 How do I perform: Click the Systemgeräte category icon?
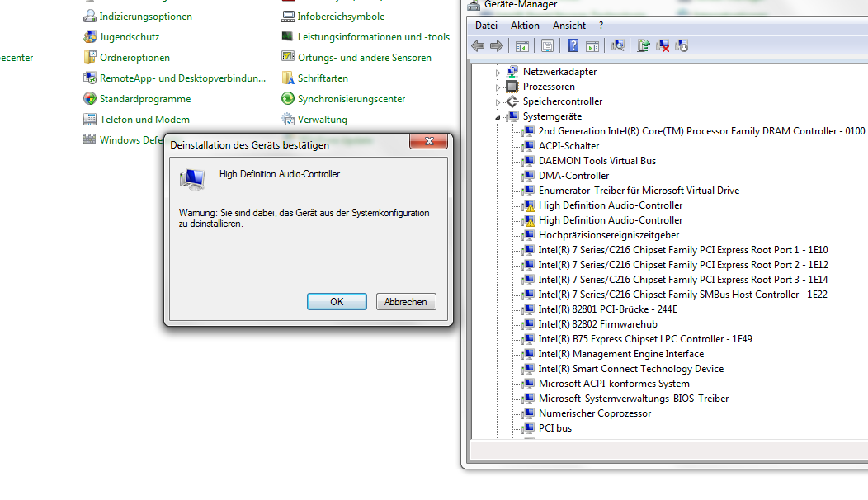[x=512, y=116]
